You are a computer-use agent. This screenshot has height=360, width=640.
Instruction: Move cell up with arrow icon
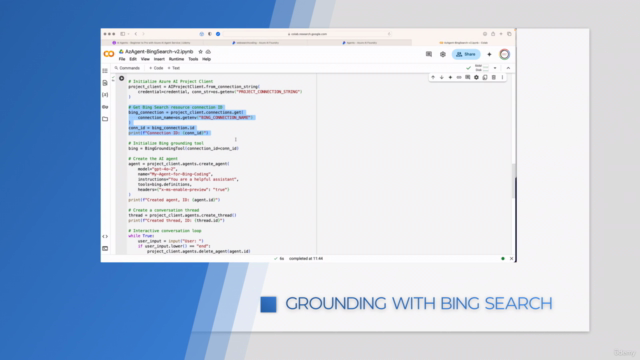tap(433, 77)
